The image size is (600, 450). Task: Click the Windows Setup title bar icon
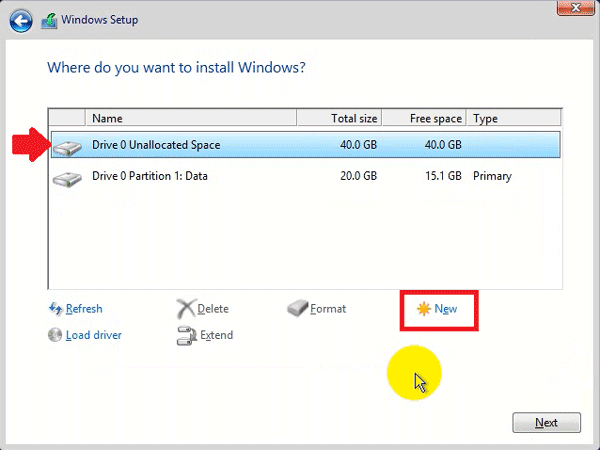click(x=50, y=20)
